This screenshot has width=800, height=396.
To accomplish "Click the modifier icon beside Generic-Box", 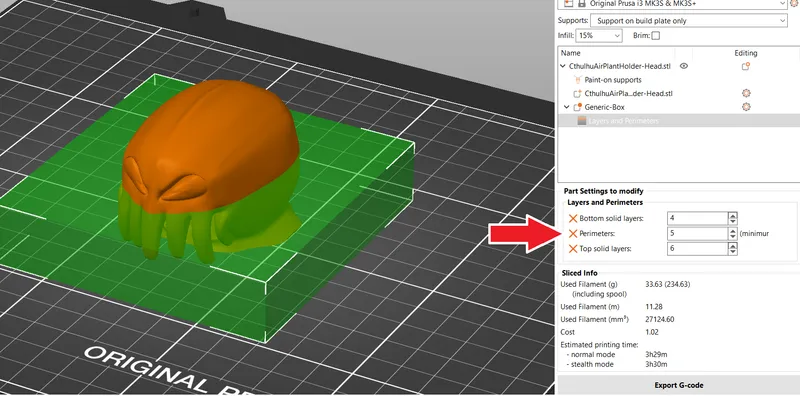I will (x=578, y=107).
